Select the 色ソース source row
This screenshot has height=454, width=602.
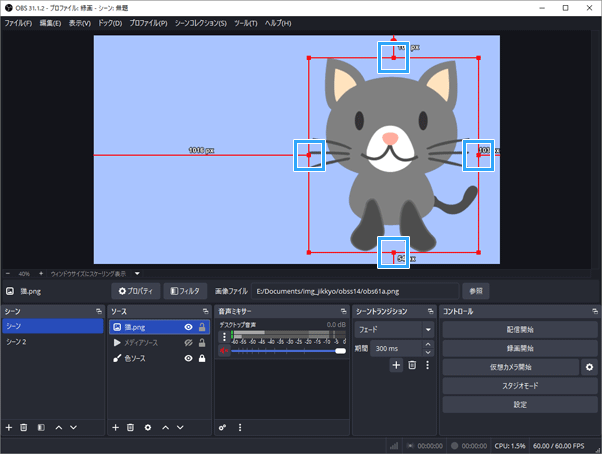pyautogui.click(x=159, y=358)
